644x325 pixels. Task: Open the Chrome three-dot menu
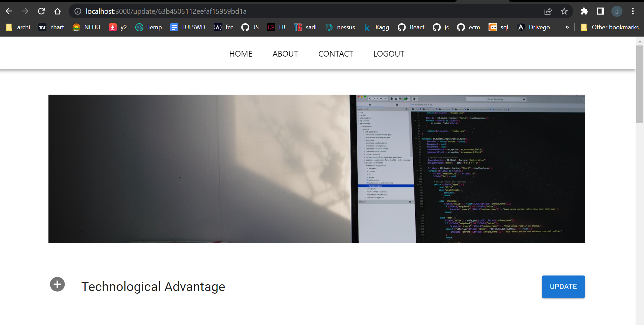coord(633,11)
